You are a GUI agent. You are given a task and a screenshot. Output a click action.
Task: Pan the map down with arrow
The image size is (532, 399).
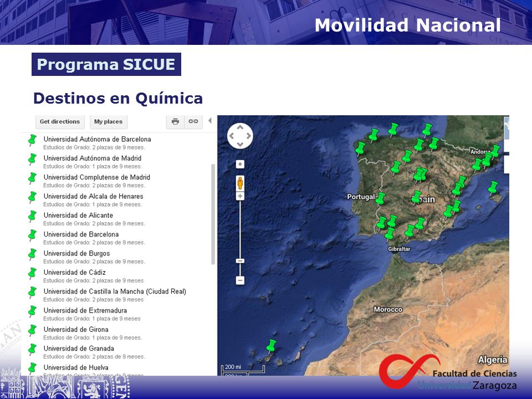click(240, 145)
